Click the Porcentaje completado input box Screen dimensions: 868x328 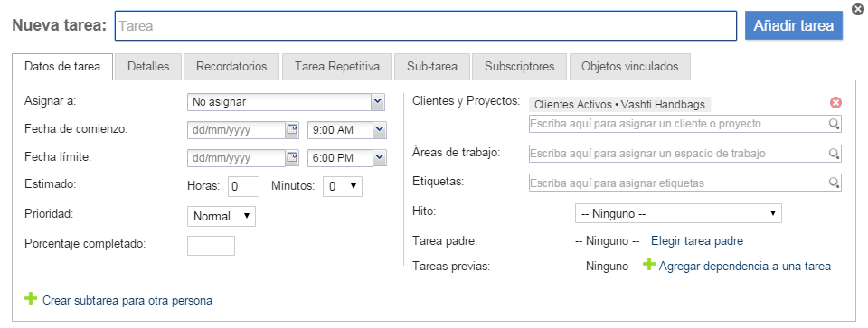[211, 246]
